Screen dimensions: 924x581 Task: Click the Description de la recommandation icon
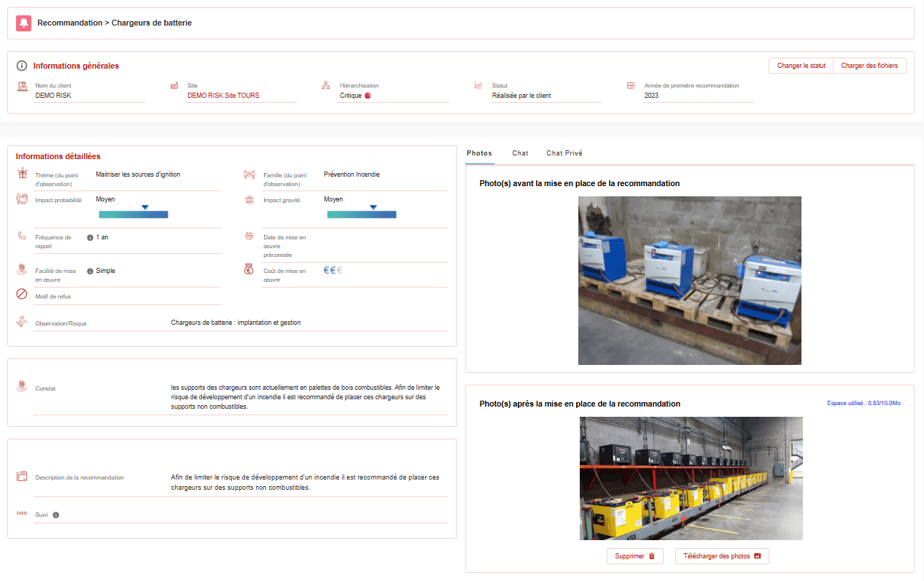[x=22, y=477]
